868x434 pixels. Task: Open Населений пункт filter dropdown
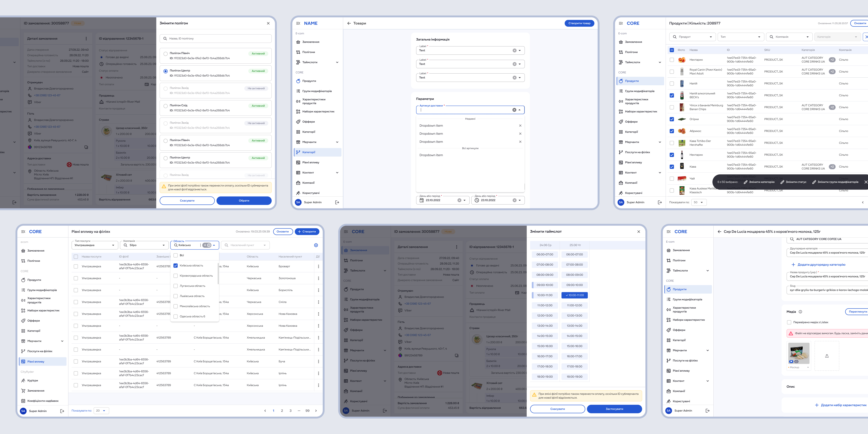coord(245,245)
